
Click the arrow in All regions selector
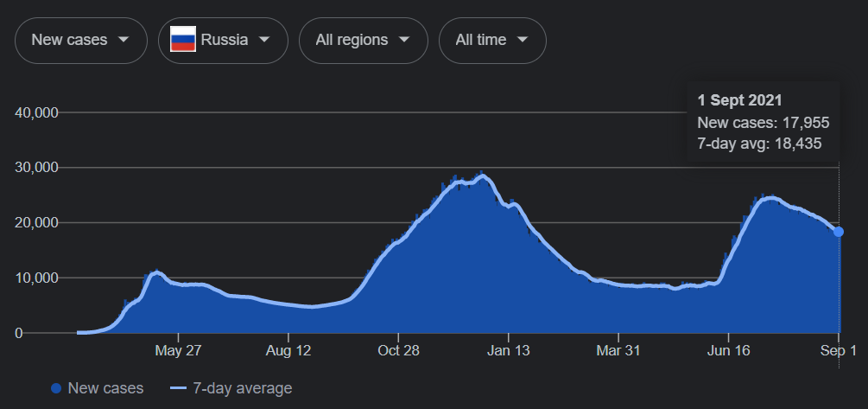tap(404, 40)
